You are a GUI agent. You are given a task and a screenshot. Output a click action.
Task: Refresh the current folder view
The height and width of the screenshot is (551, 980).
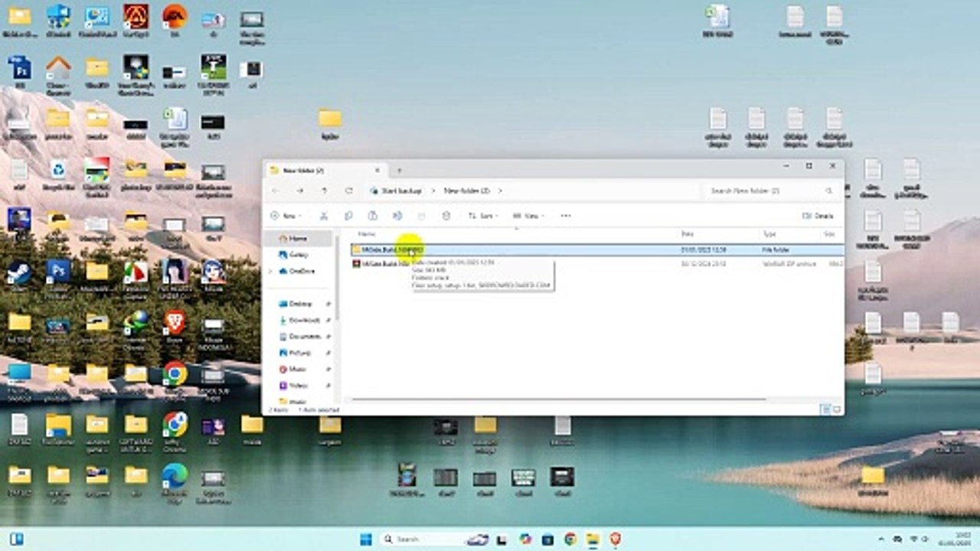349,191
